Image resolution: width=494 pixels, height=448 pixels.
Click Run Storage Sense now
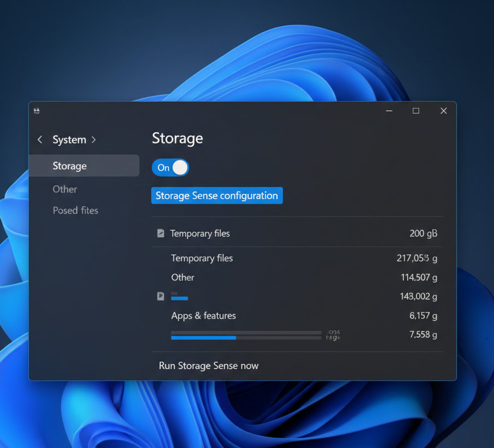tap(208, 366)
